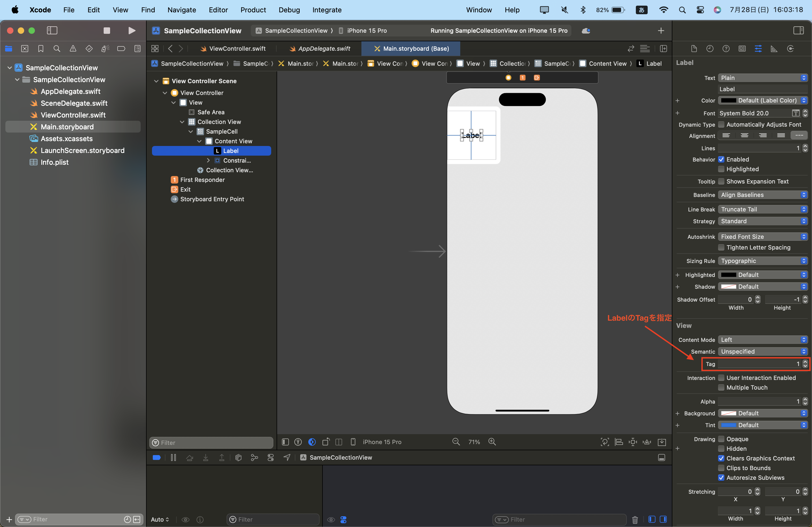The width and height of the screenshot is (812, 527).
Task: Click the Tag input field
Action: (x=759, y=364)
